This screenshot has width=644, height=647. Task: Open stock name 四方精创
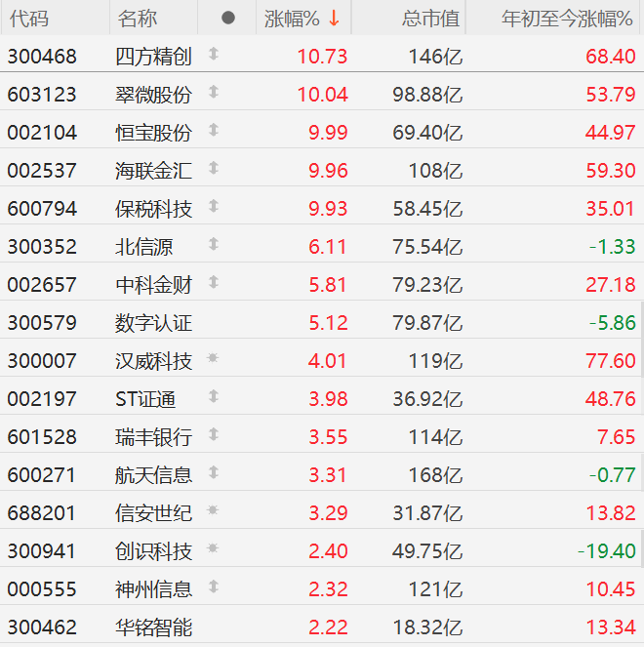pyautogui.click(x=153, y=57)
